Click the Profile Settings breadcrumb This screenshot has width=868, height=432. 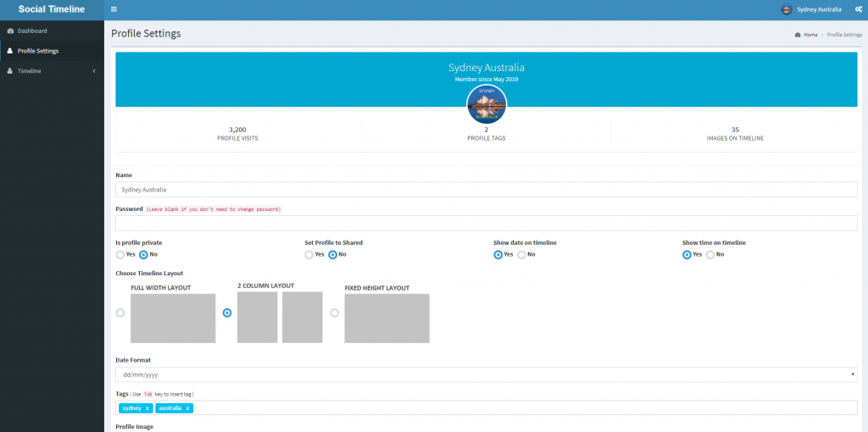pos(844,35)
